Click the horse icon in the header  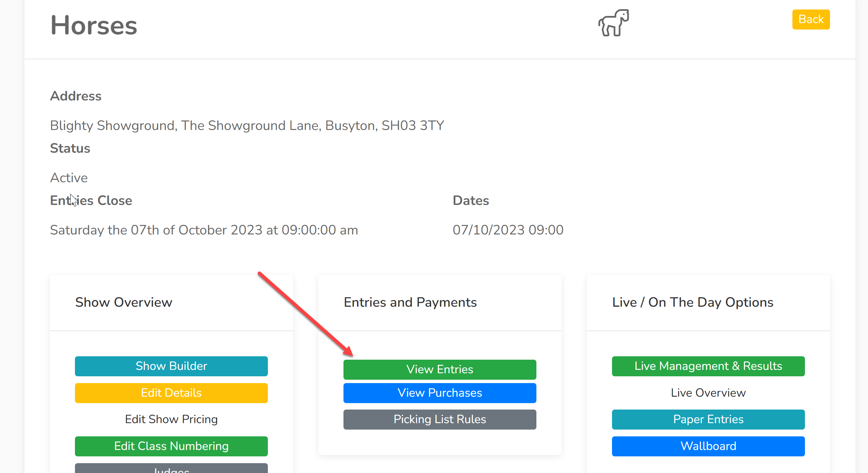click(x=613, y=22)
